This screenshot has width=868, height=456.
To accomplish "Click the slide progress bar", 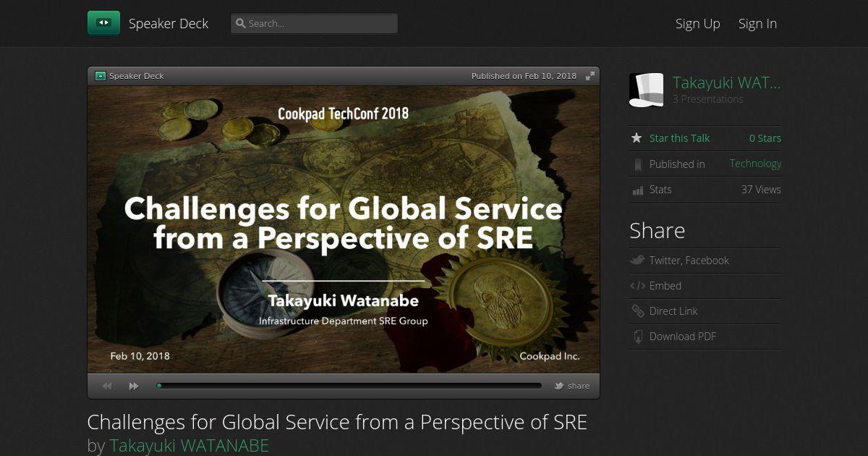I will click(349, 386).
